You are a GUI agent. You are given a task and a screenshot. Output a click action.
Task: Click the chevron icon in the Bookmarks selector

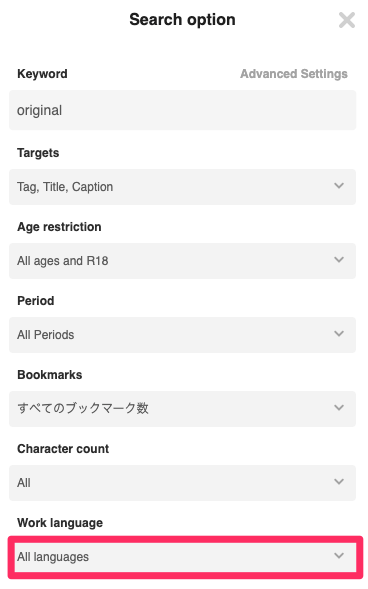[x=339, y=408]
